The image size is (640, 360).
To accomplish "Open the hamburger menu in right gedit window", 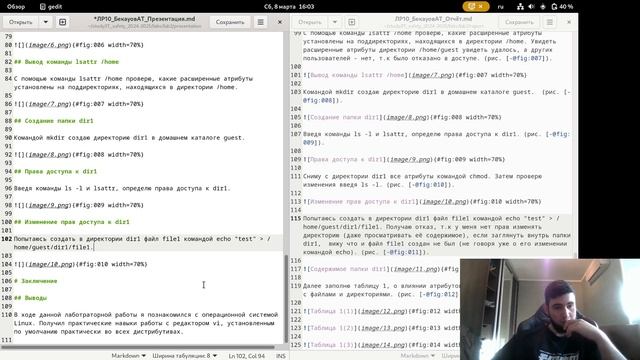I will pos(550,22).
